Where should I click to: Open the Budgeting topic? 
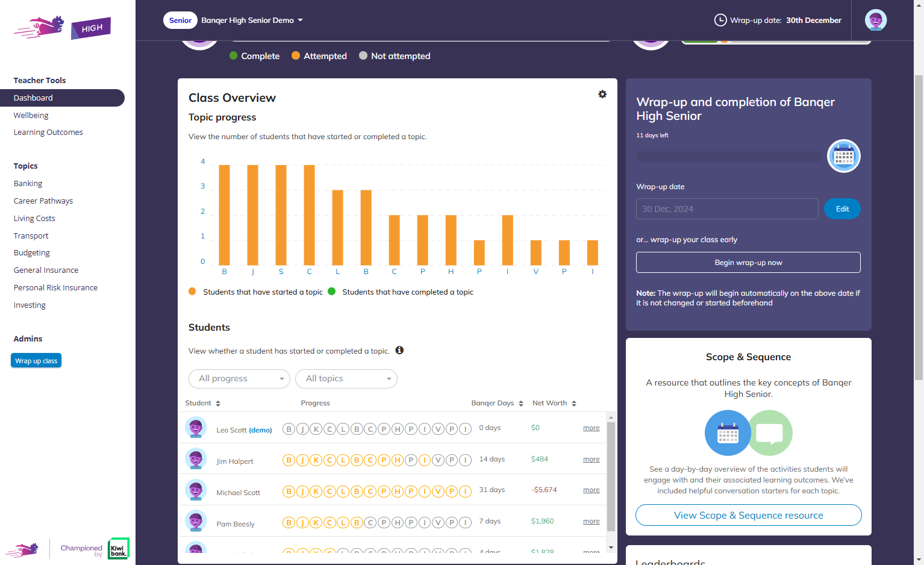(32, 252)
